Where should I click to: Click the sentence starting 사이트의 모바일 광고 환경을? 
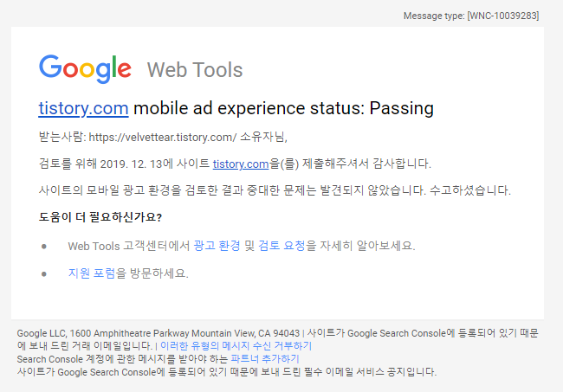click(275, 190)
